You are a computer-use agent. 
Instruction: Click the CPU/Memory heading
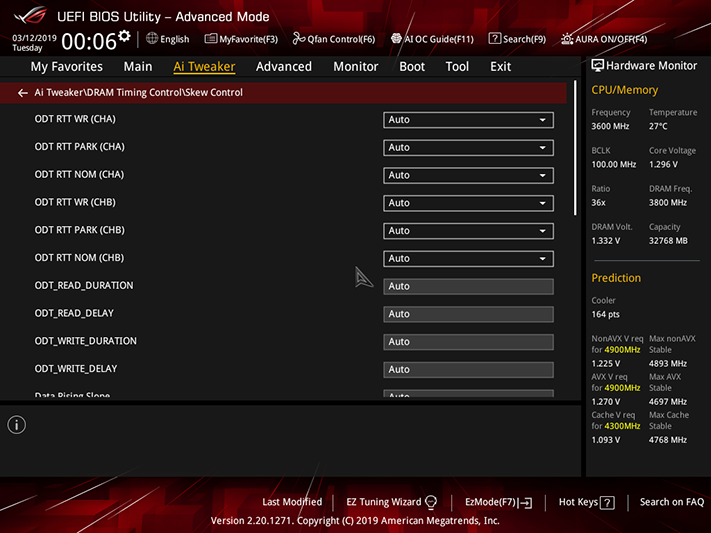tap(624, 90)
